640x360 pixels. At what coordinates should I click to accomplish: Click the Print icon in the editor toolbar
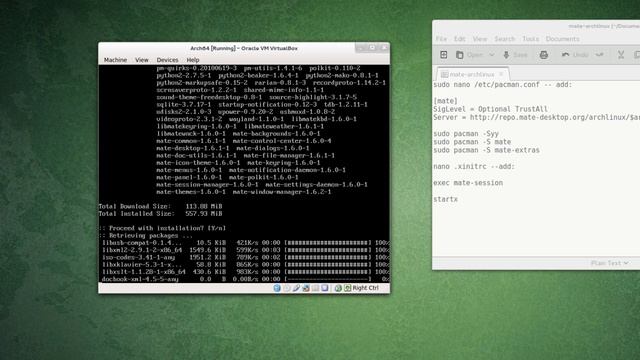pos(544,55)
